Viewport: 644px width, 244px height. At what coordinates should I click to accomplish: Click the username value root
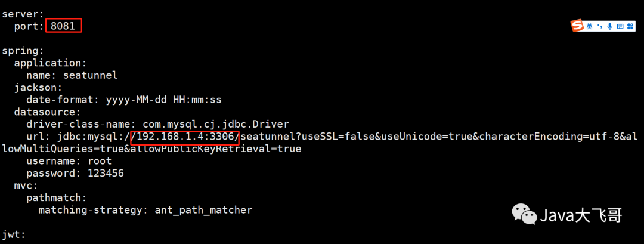point(100,161)
